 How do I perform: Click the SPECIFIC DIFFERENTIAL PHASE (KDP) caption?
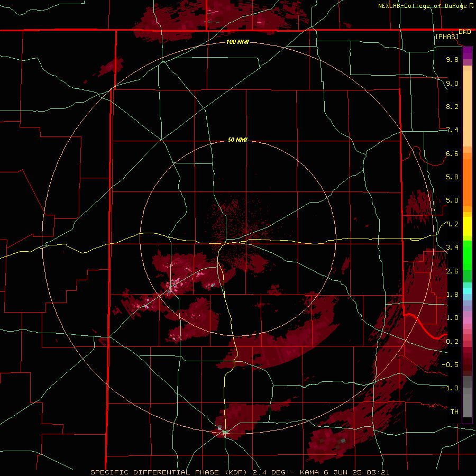(x=168, y=472)
